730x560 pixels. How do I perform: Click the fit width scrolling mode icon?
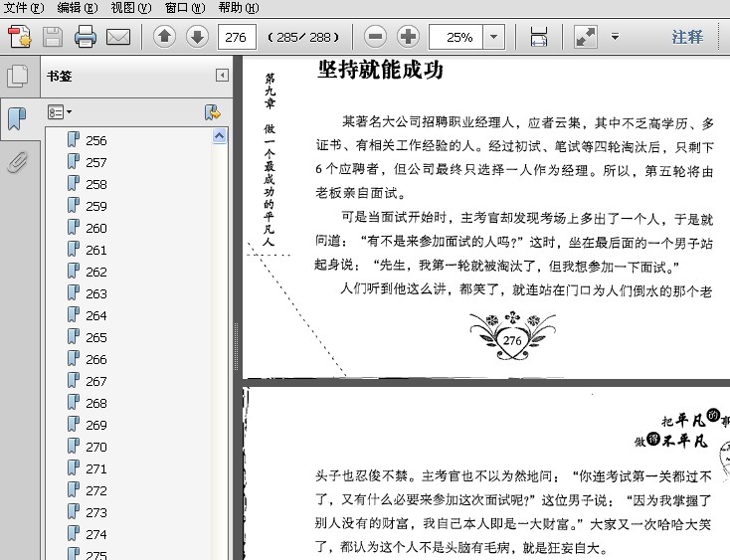pos(539,37)
